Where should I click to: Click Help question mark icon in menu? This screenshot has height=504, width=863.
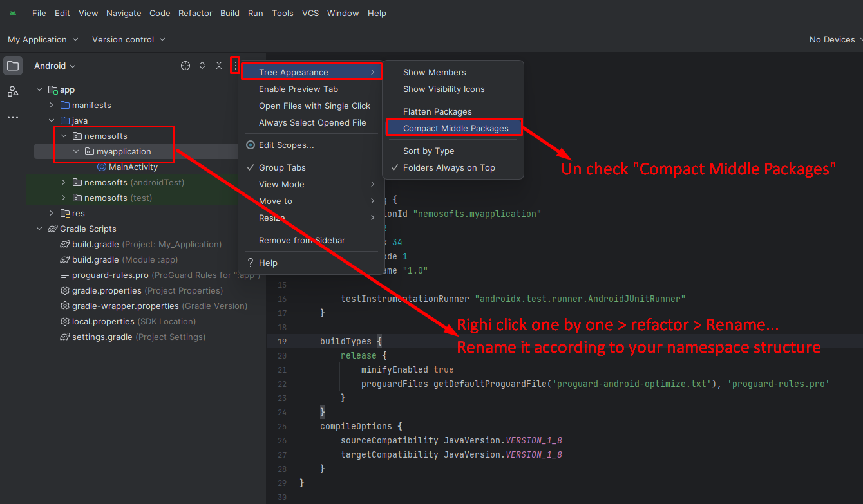pyautogui.click(x=251, y=263)
